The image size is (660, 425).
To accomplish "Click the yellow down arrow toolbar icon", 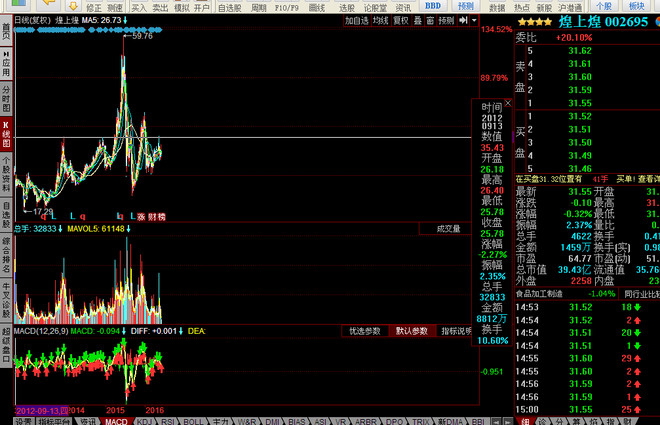I will pos(73,5).
